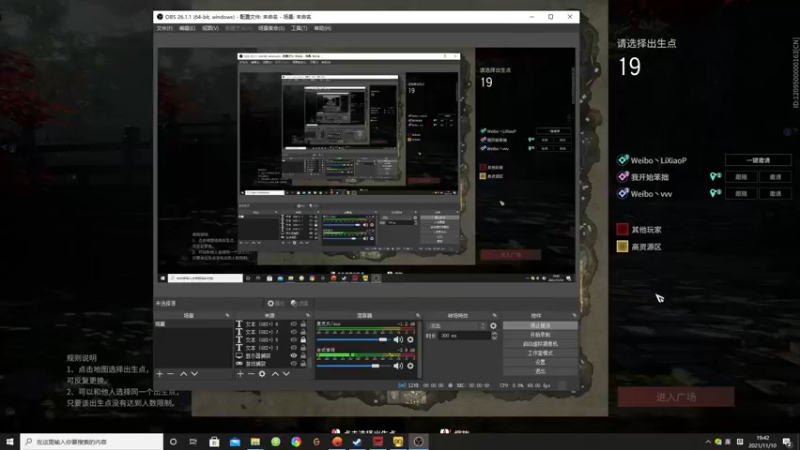Screen dimensions: 800x450
Task: Toggle lock on 文本 (GDI+) 8 source
Action: (x=303, y=324)
